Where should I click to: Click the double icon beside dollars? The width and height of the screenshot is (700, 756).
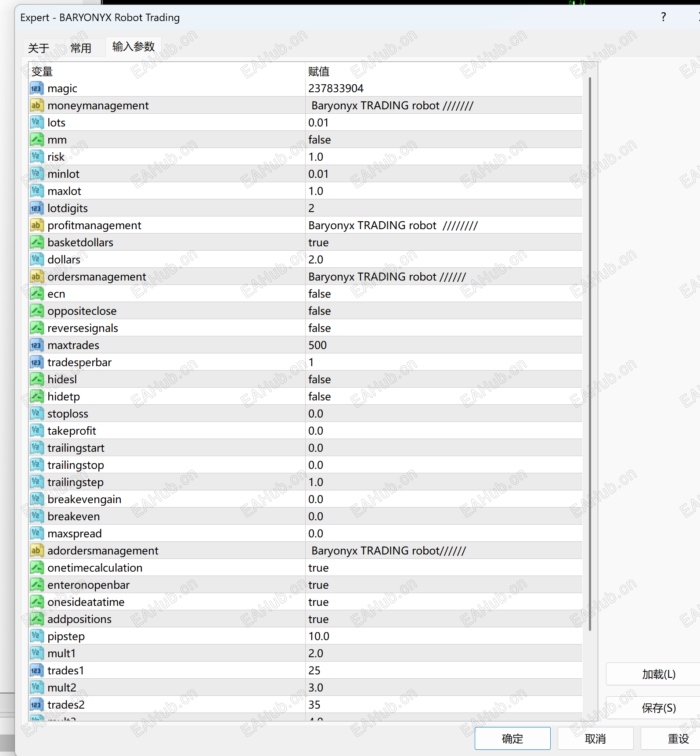36,259
